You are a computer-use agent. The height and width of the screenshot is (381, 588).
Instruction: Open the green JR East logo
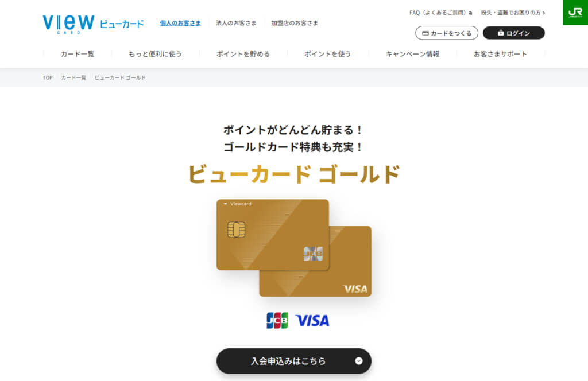point(575,13)
